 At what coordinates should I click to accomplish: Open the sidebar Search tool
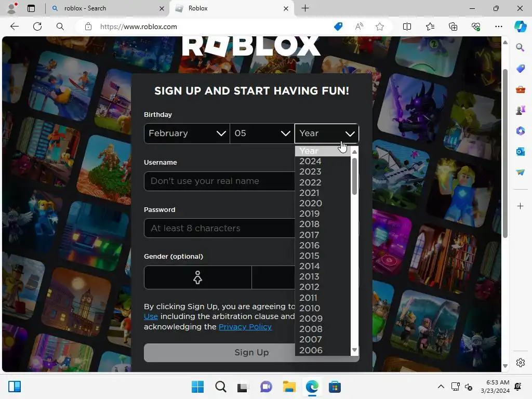click(x=520, y=47)
